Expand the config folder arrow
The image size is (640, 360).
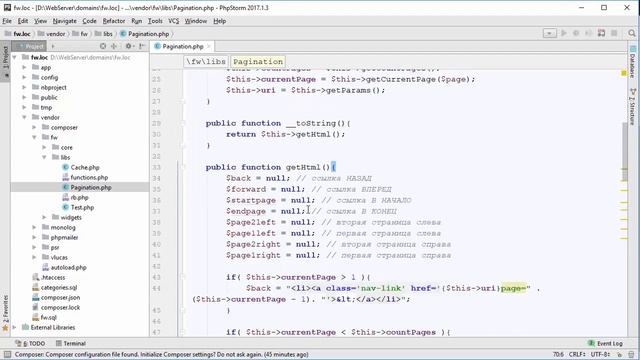(x=24, y=77)
